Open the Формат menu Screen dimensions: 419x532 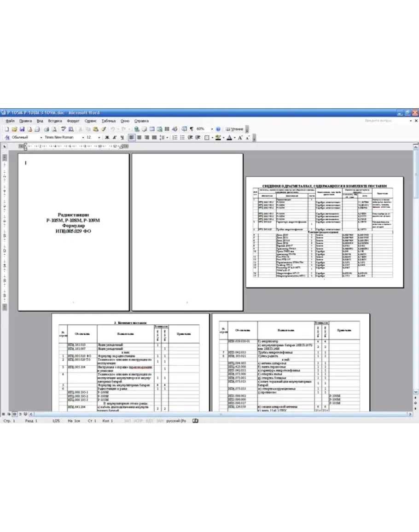[73, 121]
